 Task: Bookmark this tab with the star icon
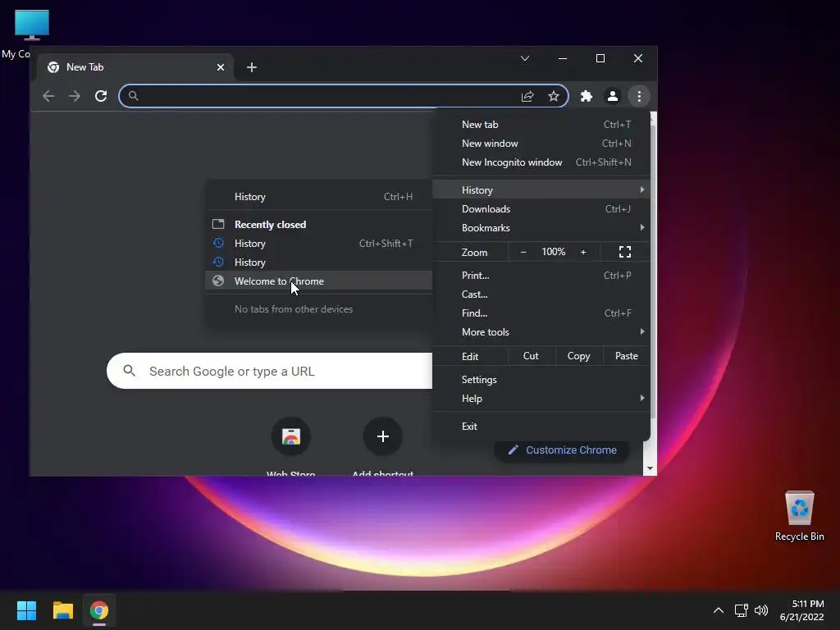(554, 96)
